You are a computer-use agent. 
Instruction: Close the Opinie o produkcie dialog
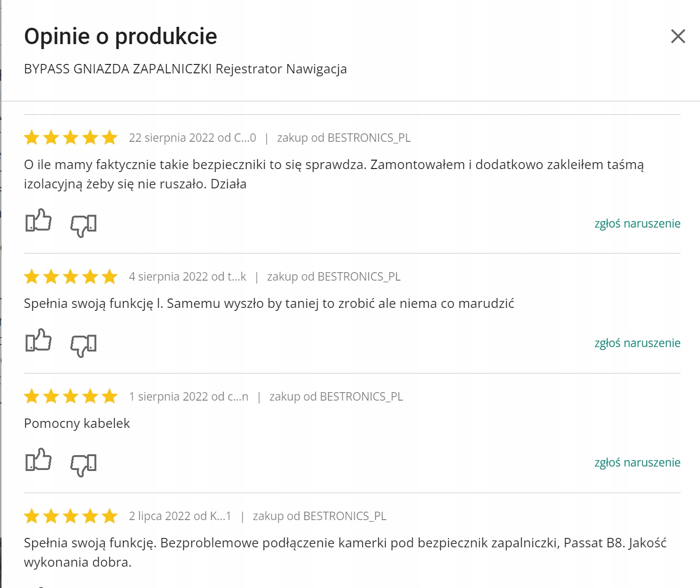tap(678, 36)
